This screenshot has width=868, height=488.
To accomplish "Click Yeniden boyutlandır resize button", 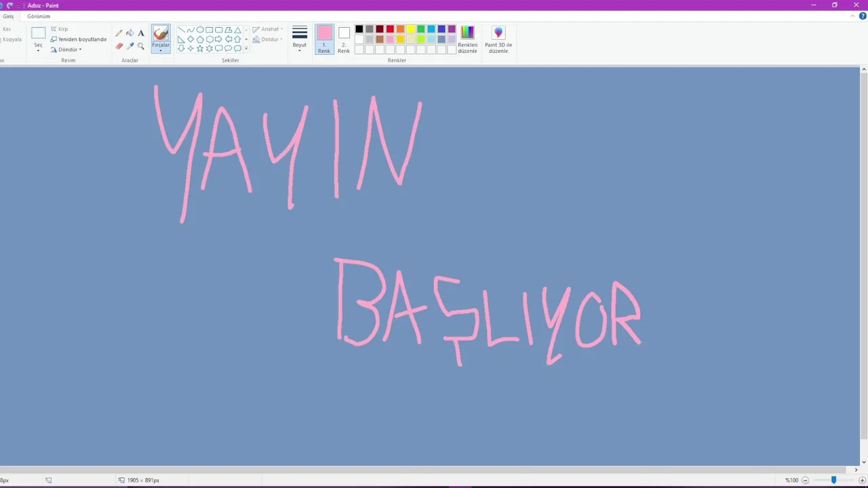I will coord(79,39).
